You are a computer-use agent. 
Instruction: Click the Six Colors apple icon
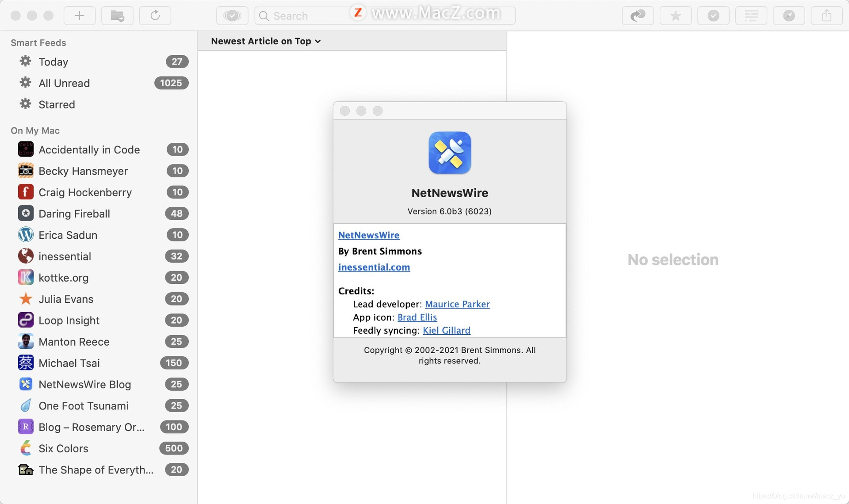click(26, 448)
